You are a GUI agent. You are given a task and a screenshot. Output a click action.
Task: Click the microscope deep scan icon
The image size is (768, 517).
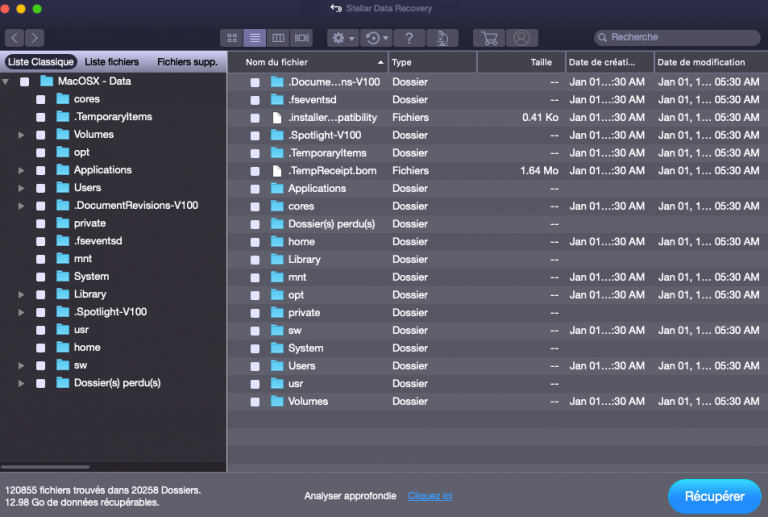442,38
